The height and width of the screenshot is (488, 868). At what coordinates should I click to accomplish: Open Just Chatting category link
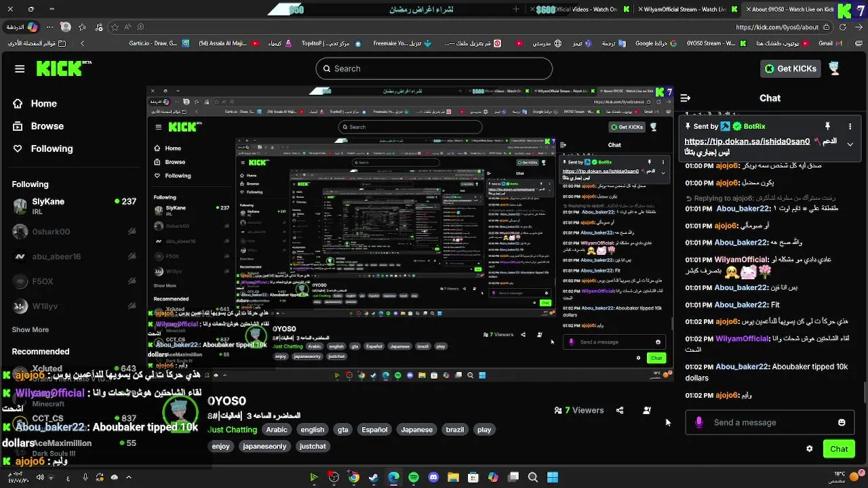pyautogui.click(x=232, y=430)
